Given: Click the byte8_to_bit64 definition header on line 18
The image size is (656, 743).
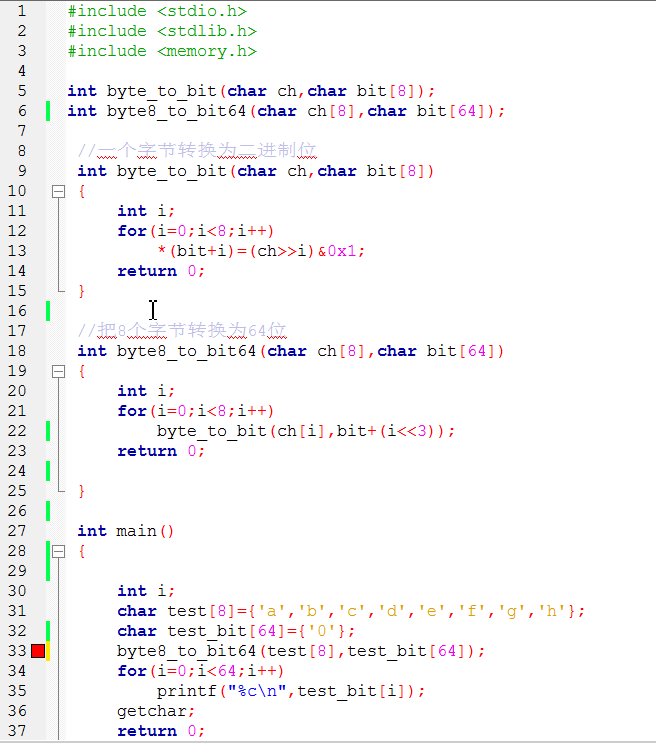Looking at the screenshot, I should [291, 351].
